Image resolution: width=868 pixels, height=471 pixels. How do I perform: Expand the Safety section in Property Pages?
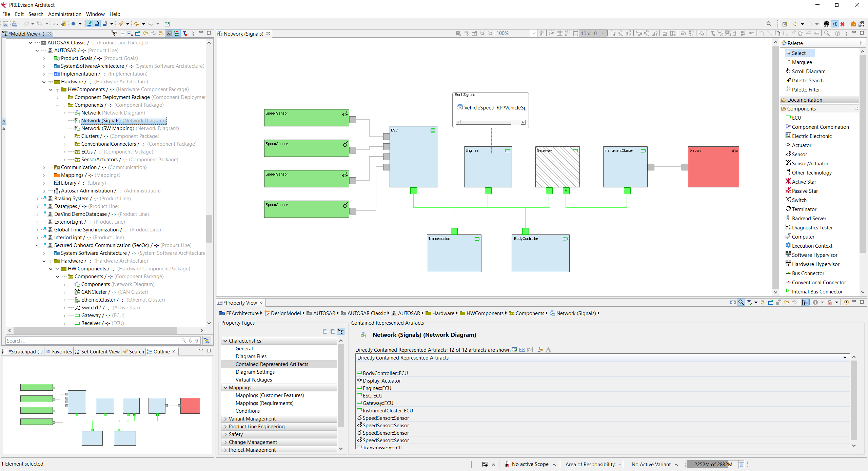tap(225, 434)
